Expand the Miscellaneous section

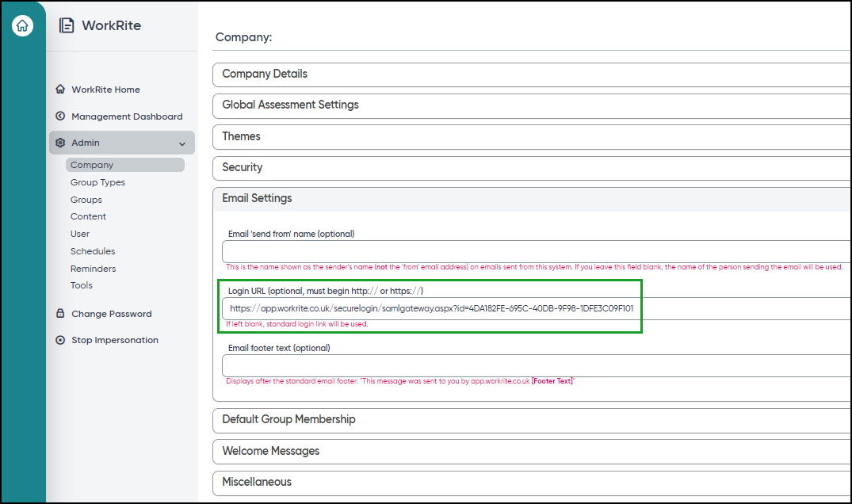click(532, 483)
